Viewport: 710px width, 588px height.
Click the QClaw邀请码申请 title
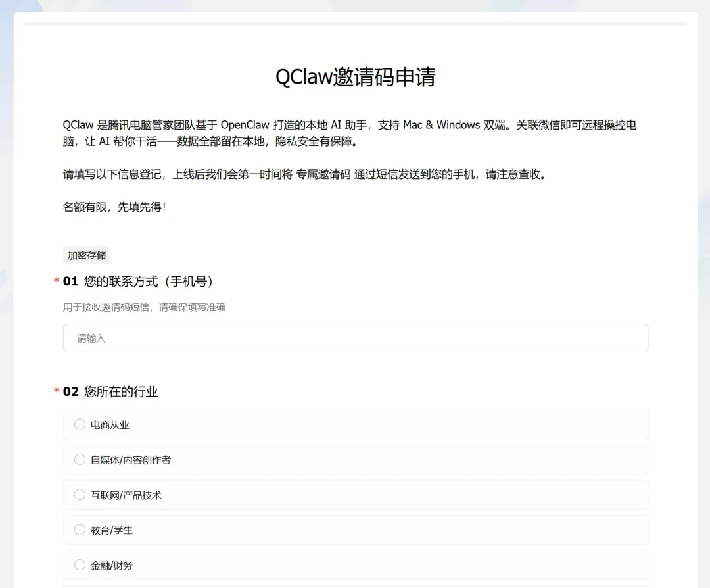(356, 76)
